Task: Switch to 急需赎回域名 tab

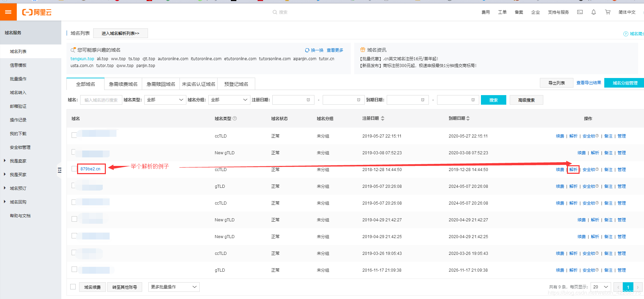Action: pyautogui.click(x=161, y=84)
